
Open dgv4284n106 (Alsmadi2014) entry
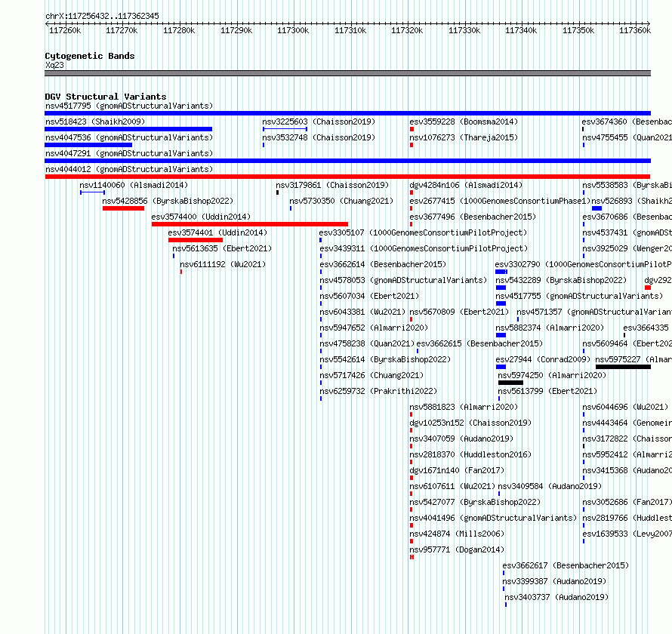466,185
